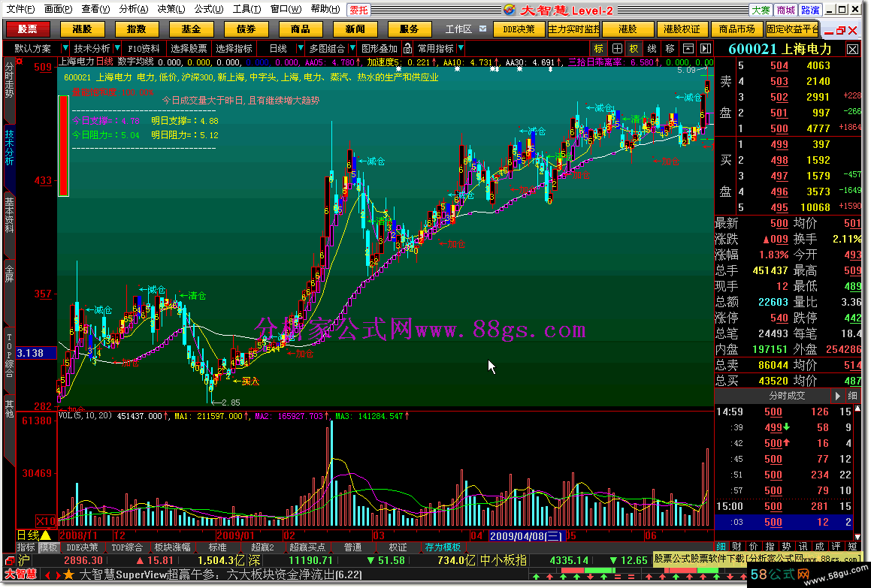Click the 选择股票 toolbar item
Viewport: 871px width, 588px height.
click(189, 49)
